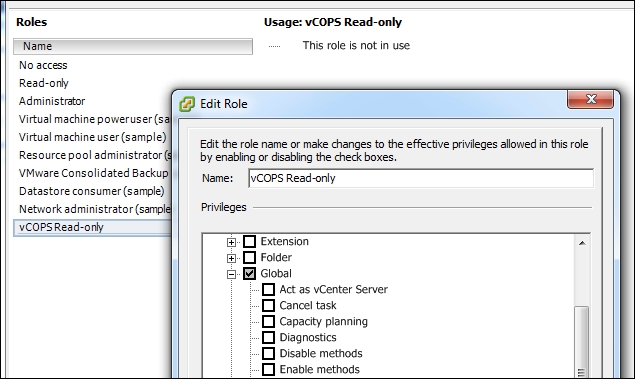The width and height of the screenshot is (635, 379).
Task: Check the Extension privilege checkbox
Action: [249, 242]
